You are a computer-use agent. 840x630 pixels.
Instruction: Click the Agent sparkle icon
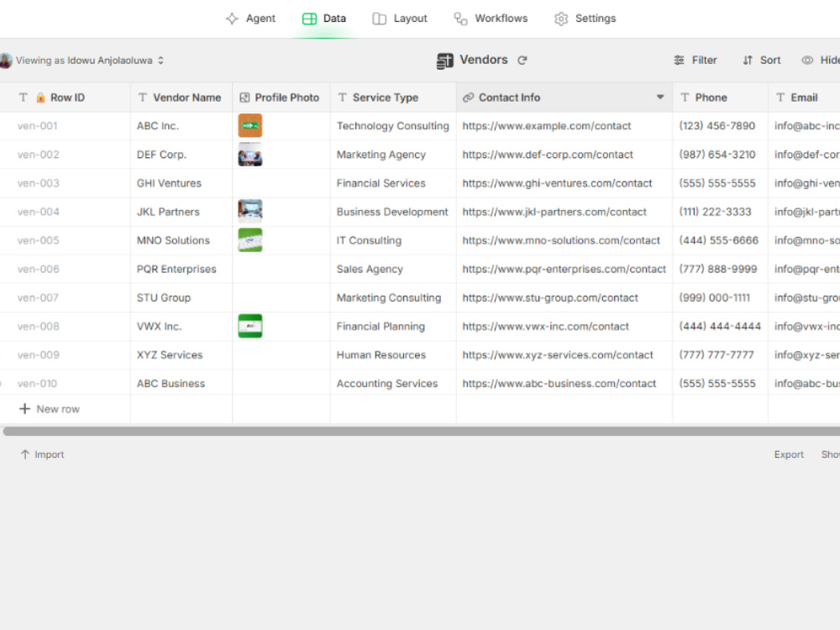[x=232, y=18]
